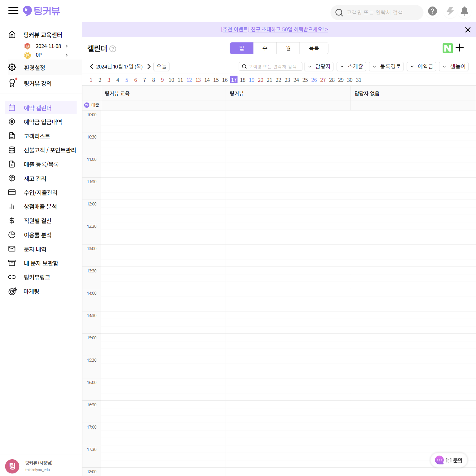Expand the 0P points chevron
Viewport: 476px width, 476px height.
coord(67,55)
